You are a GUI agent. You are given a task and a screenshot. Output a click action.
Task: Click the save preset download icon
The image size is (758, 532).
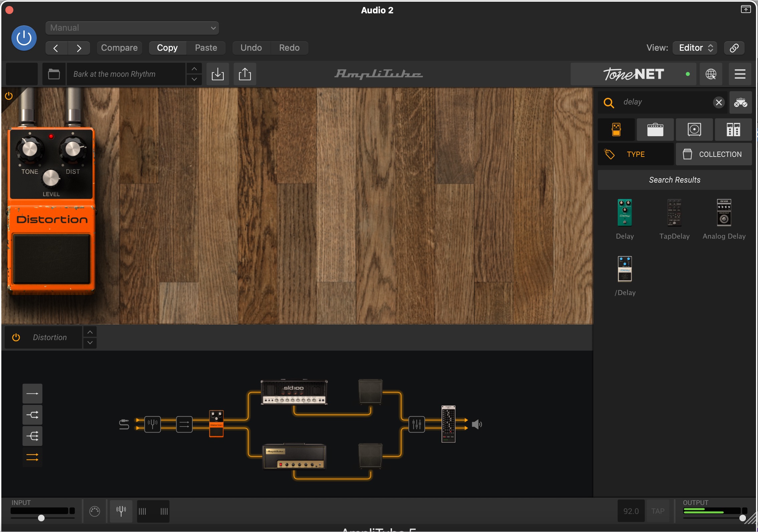[x=218, y=74]
